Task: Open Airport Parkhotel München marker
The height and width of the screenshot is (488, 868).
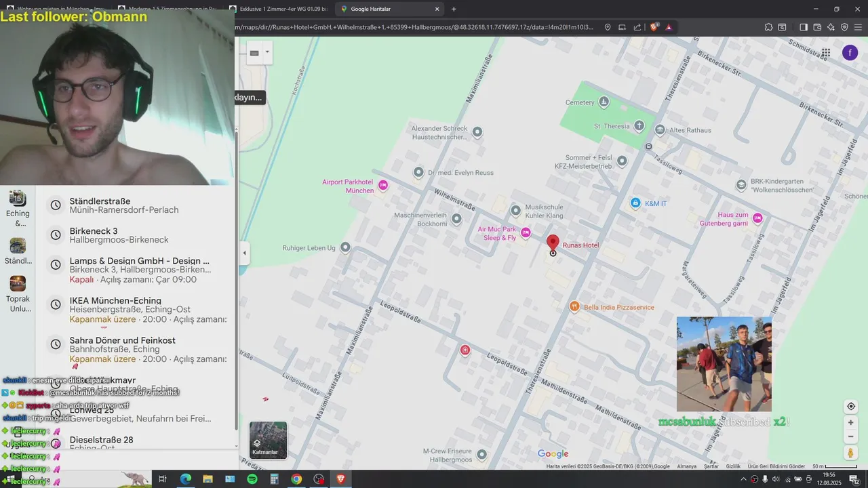Action: (x=383, y=185)
